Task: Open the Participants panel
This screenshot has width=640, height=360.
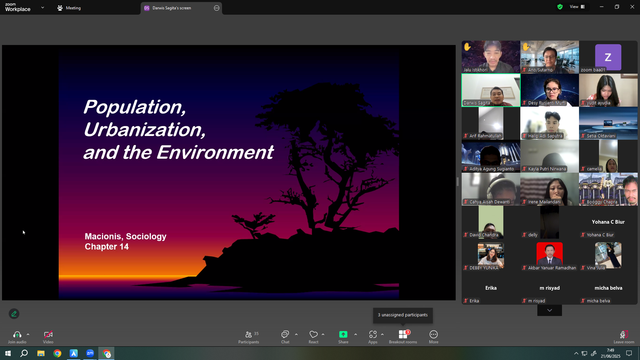Action: point(249,337)
